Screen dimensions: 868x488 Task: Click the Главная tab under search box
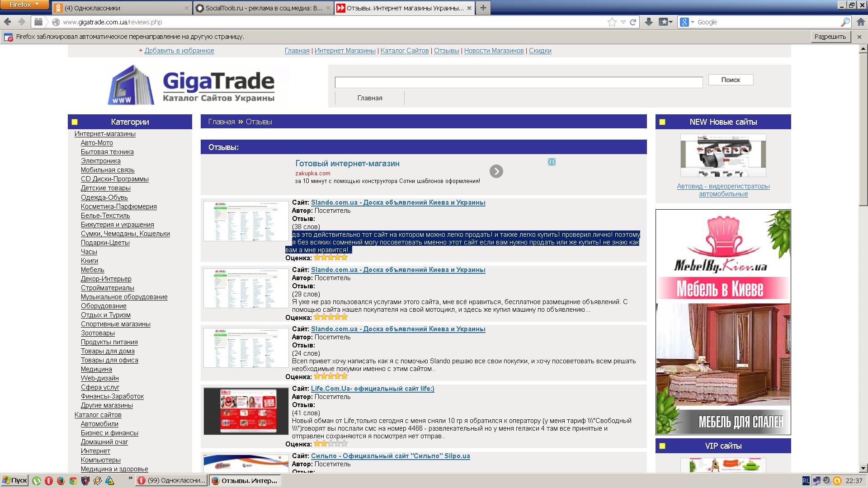click(370, 98)
